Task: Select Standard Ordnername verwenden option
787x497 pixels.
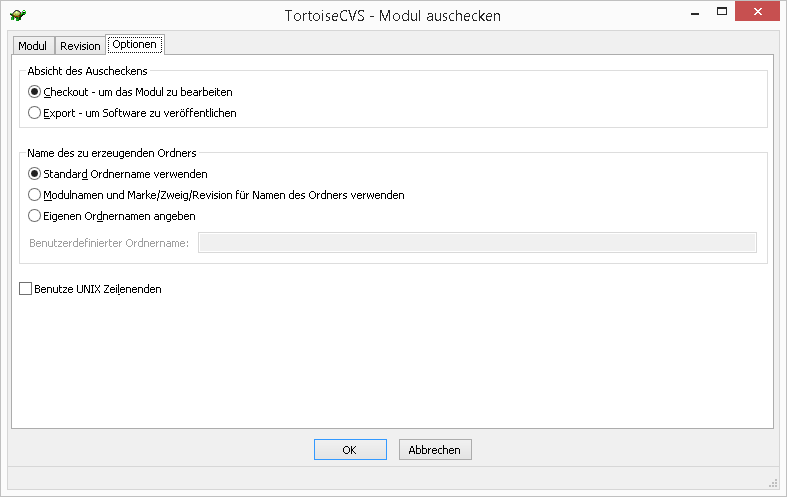Action: [35, 174]
